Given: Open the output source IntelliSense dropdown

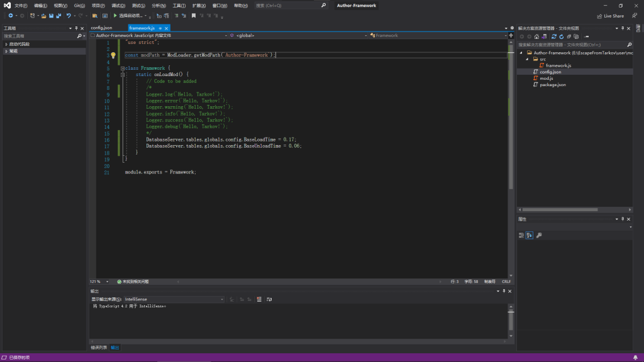Looking at the screenshot, I should click(174, 299).
